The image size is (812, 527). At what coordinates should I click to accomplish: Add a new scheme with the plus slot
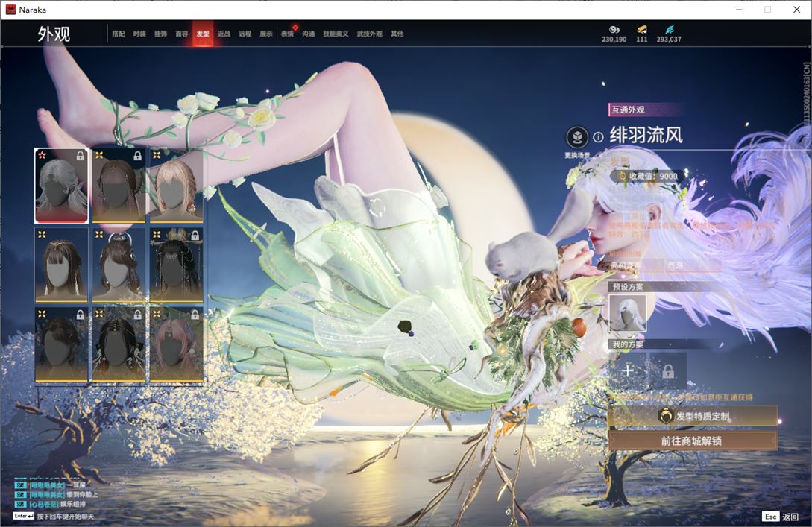pos(628,370)
